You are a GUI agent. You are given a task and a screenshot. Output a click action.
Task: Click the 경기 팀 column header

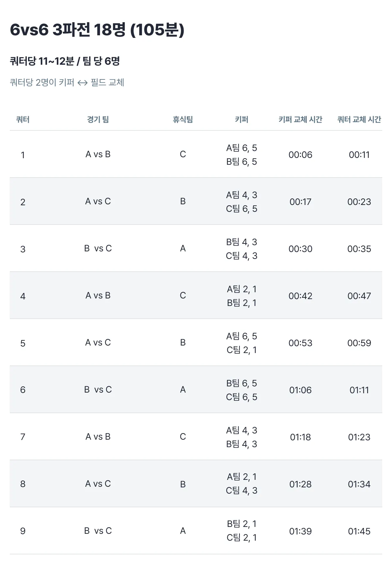pos(98,120)
